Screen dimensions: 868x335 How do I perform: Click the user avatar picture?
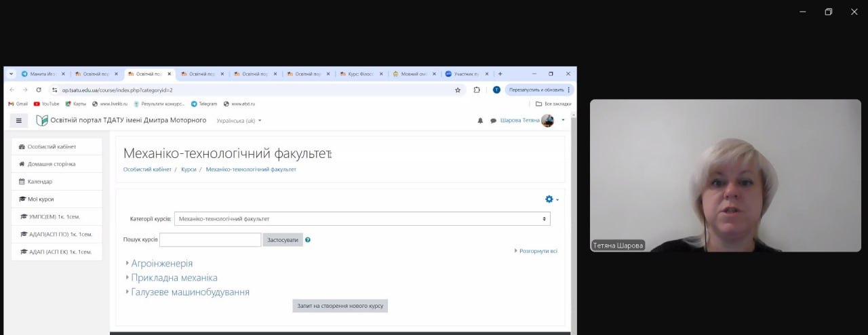tap(547, 121)
